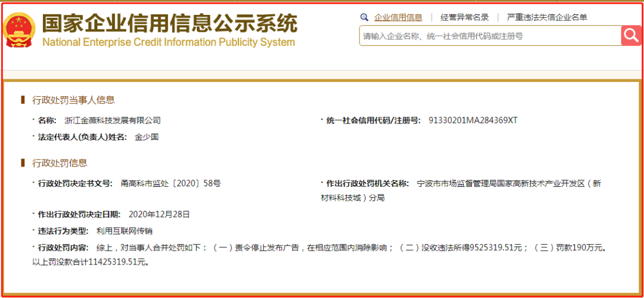Screen dimensions: 644x298
Task: Click the small magnifier icon beside 企业信用信息
Action: point(364,17)
